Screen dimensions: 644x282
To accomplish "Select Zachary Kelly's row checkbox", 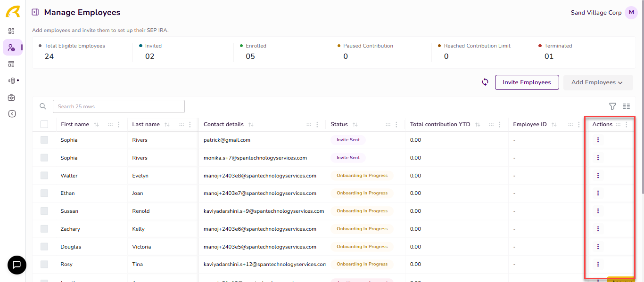I will coord(44,229).
